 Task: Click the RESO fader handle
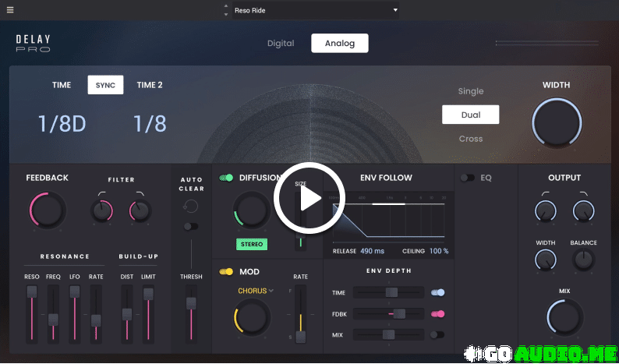[32, 292]
